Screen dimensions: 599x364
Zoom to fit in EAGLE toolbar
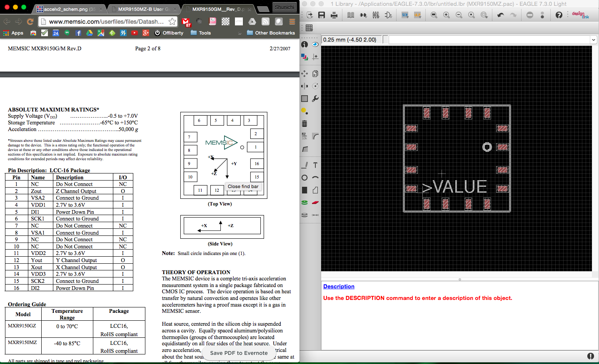434,15
